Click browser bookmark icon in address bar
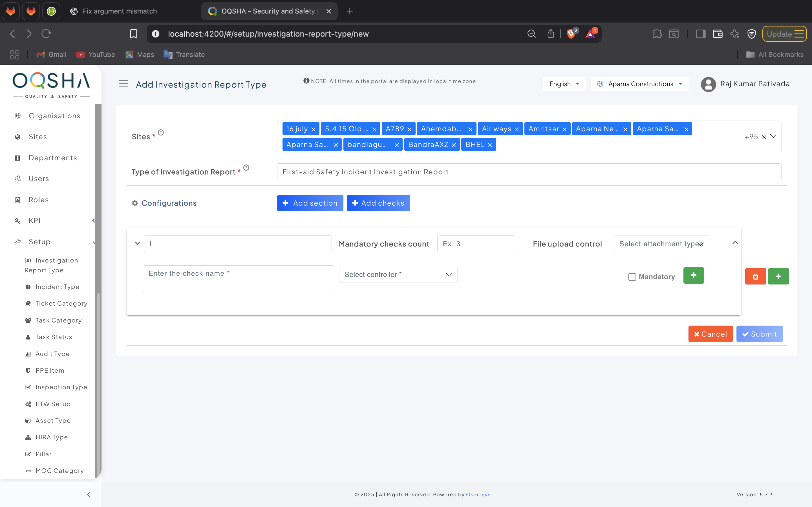 [134, 34]
